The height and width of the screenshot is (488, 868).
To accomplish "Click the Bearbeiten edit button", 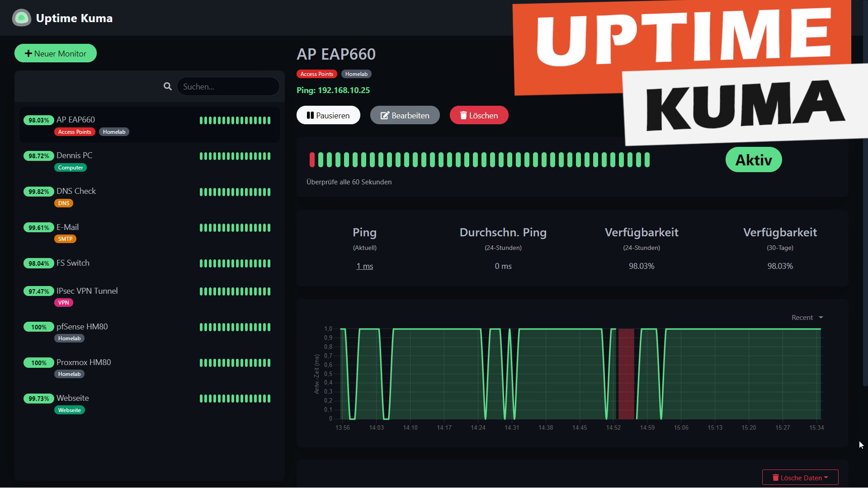I will (405, 115).
